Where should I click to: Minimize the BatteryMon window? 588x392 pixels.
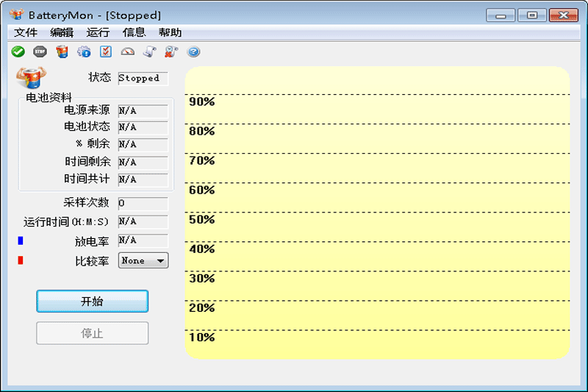tap(501, 15)
